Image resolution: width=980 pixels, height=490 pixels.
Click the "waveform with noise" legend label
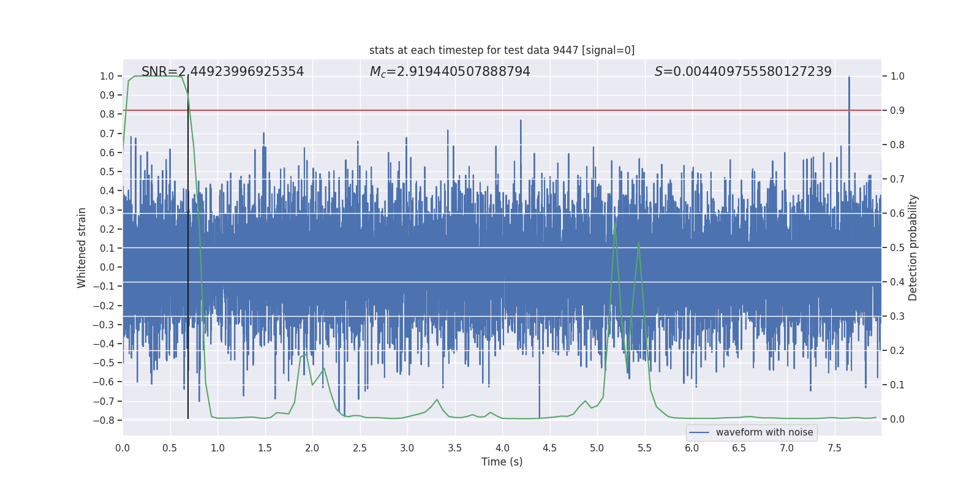tap(764, 432)
